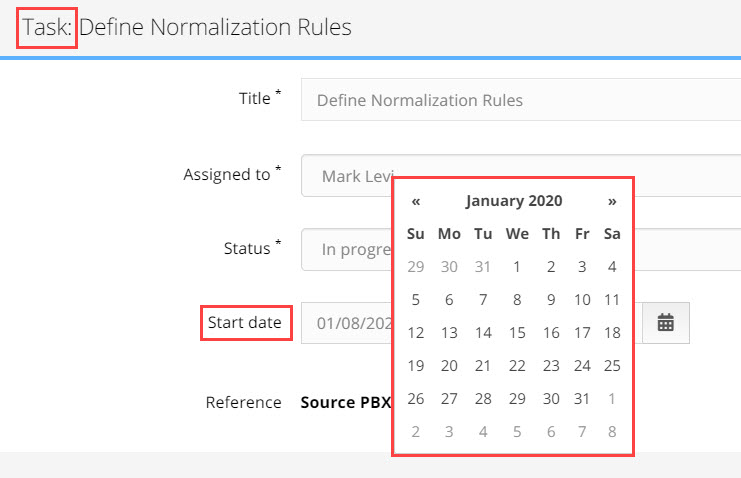Choose December 29 greyed-out date

tap(416, 267)
